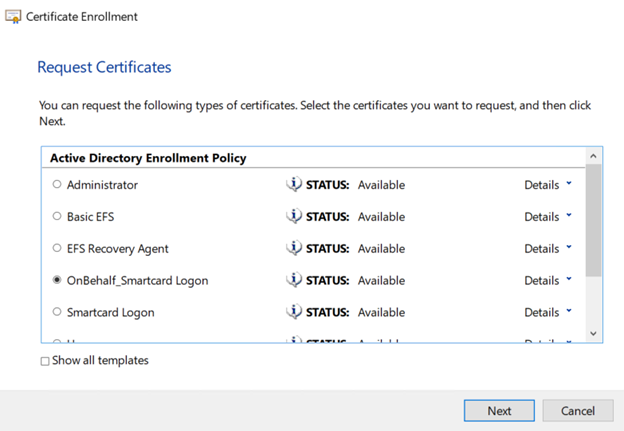Click the Administrator template name

(x=102, y=185)
